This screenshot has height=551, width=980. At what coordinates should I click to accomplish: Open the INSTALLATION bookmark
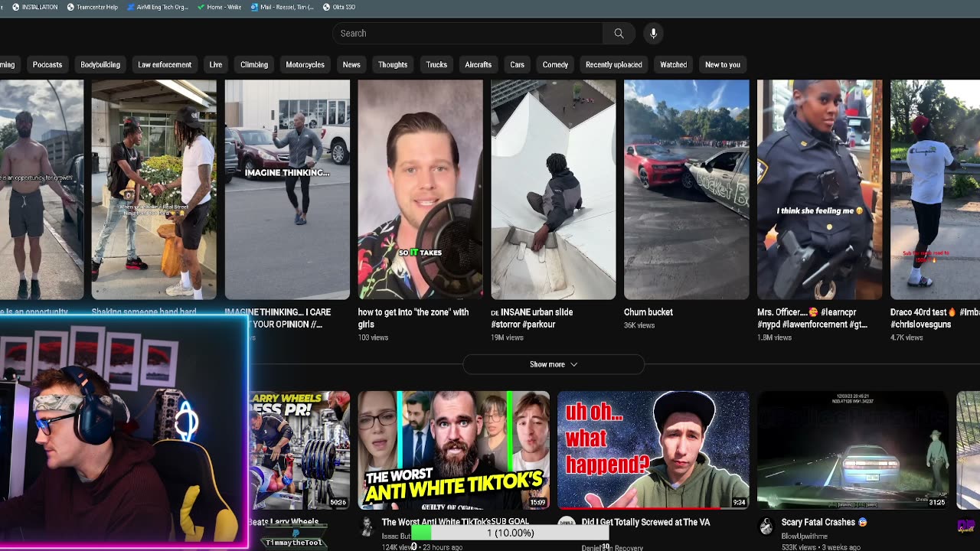pos(34,7)
